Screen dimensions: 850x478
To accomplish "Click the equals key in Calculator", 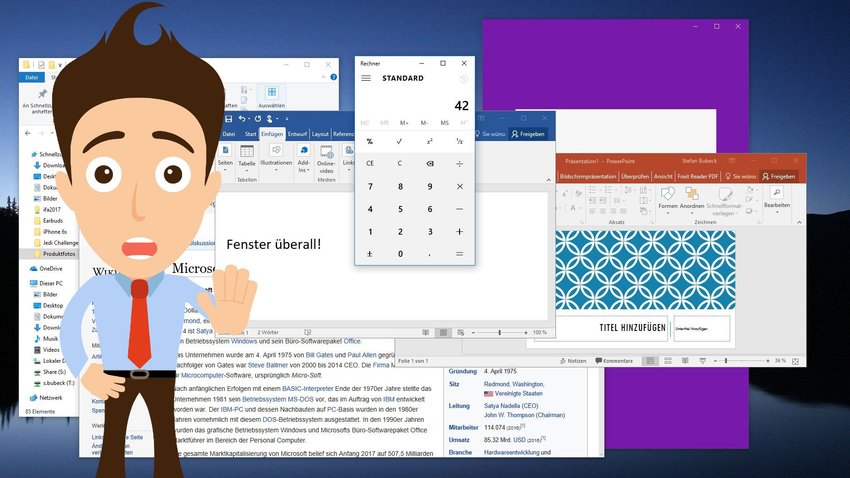I will coord(459,254).
